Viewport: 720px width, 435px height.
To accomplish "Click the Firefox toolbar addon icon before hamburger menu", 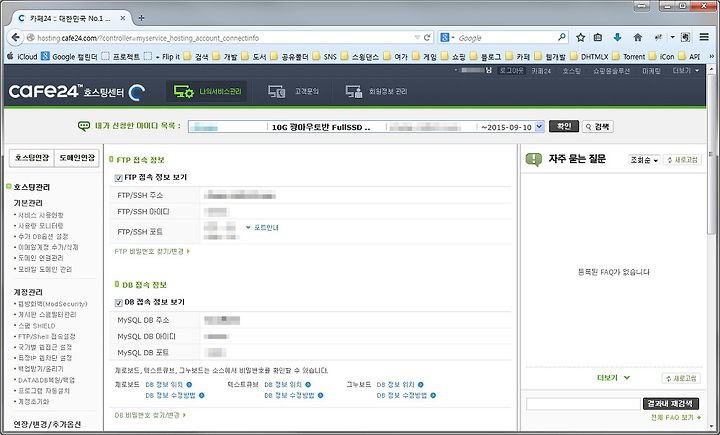I will pyautogui.click(x=686, y=37).
